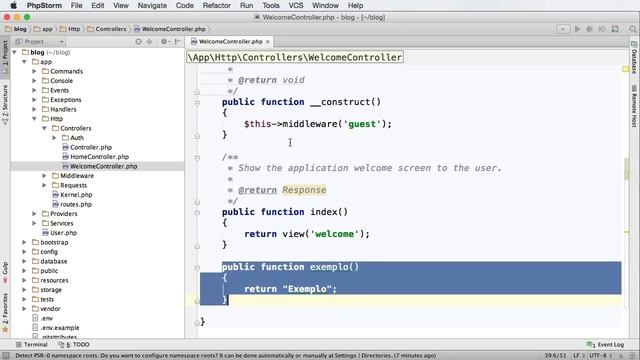Screen dimensions: 640x360
Task: Click the Listen for debug connections icon
Action: point(615,29)
